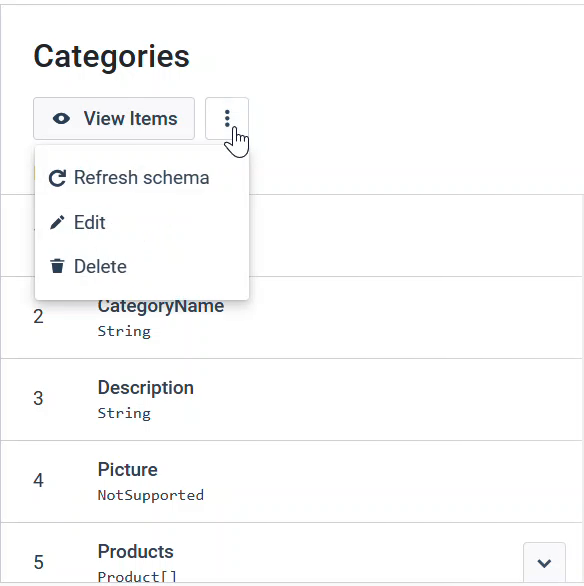584x586 pixels.
Task: Select the CategoryName field row
Action: coord(291,317)
